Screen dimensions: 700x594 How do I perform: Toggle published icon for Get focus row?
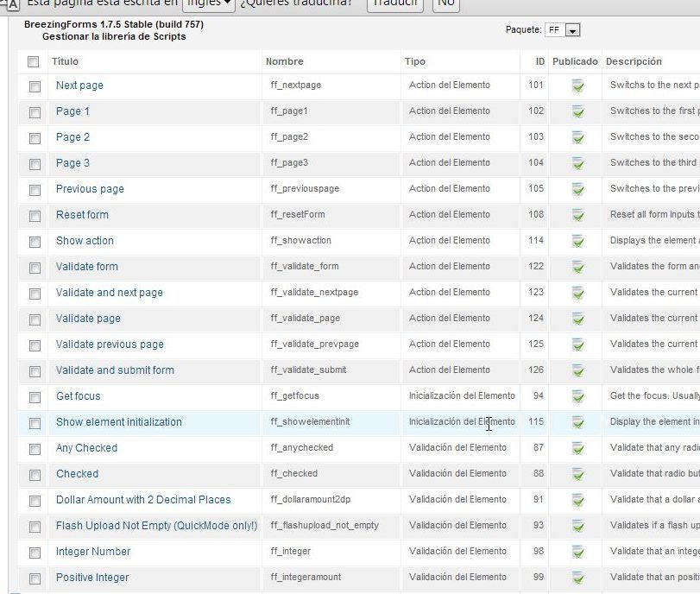click(x=577, y=396)
